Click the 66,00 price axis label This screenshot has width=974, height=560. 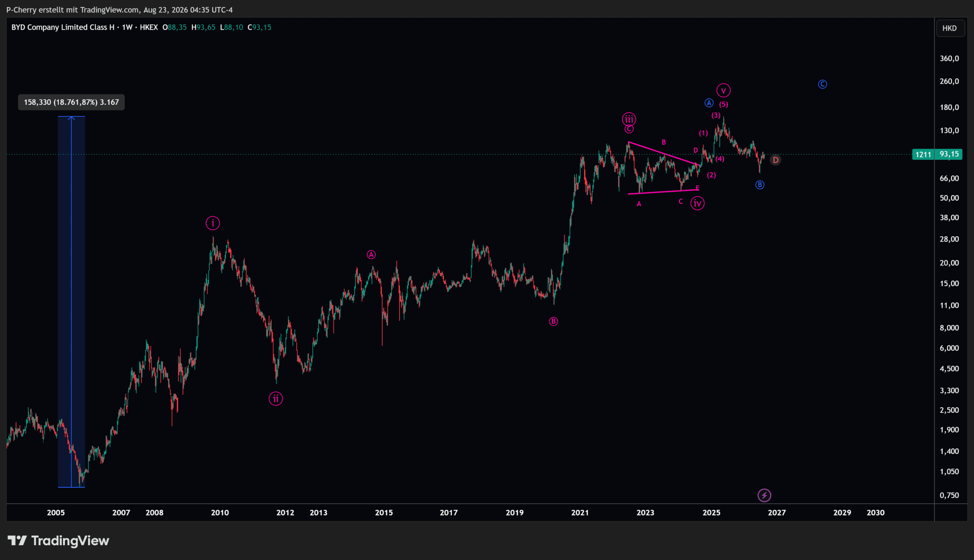[949, 178]
